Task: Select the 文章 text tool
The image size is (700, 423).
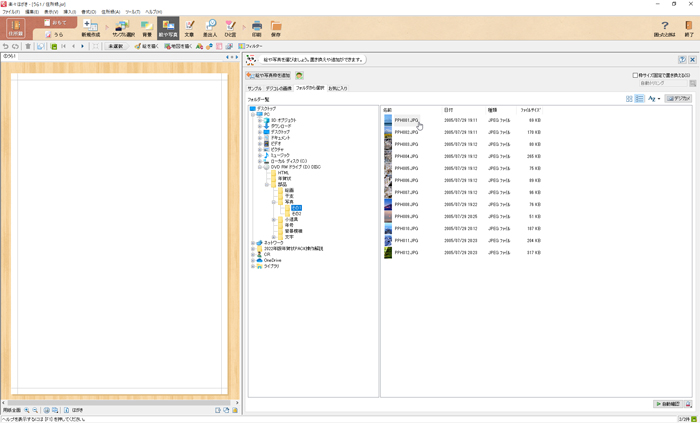Action: pyautogui.click(x=189, y=27)
